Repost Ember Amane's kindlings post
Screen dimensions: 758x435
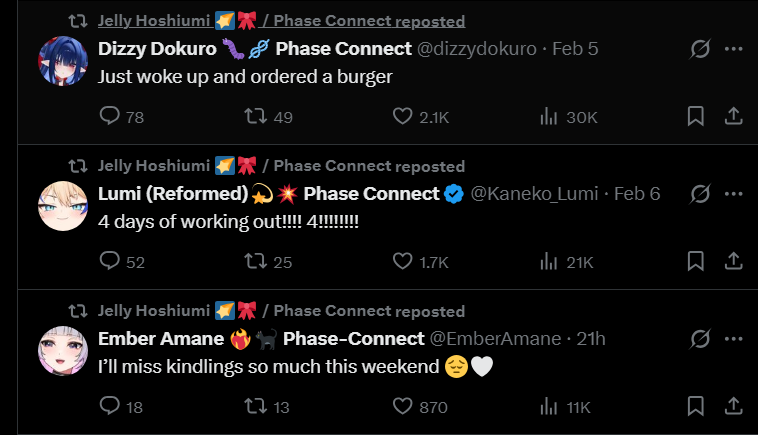point(256,407)
